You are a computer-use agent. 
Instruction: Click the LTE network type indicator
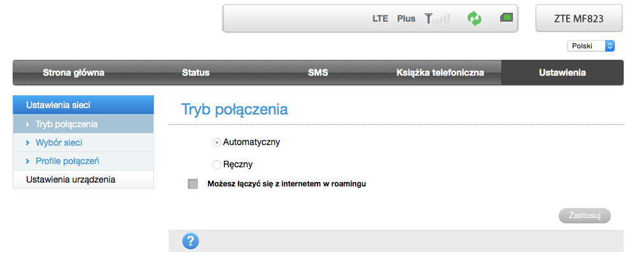[381, 18]
